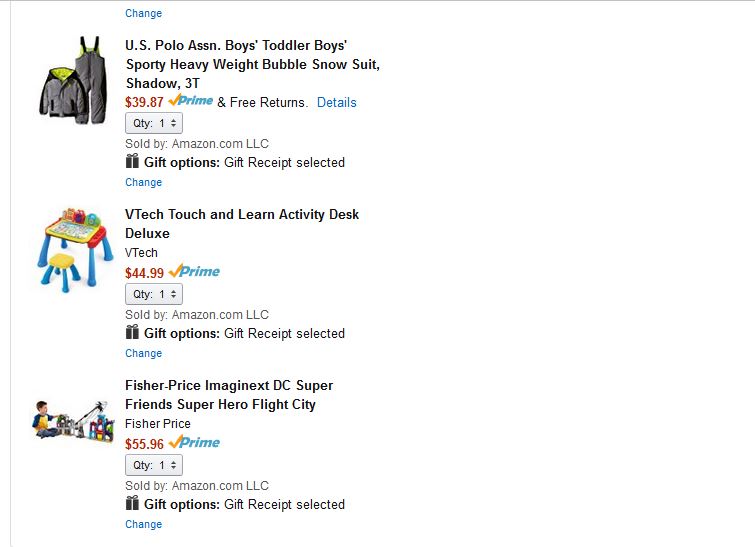Click the gift icon for the VTech Activity Desk

(132, 333)
